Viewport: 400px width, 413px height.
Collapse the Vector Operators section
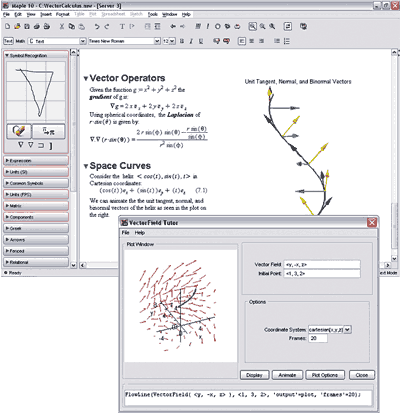(86, 78)
